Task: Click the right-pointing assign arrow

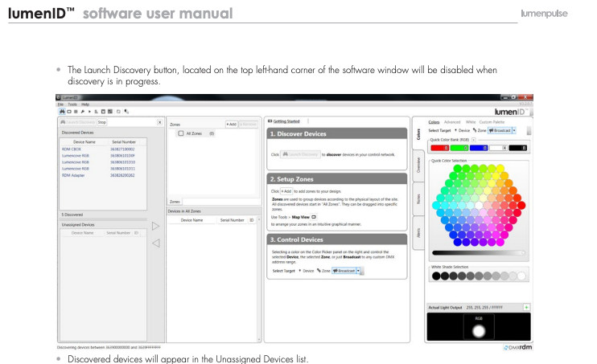Action: click(156, 227)
